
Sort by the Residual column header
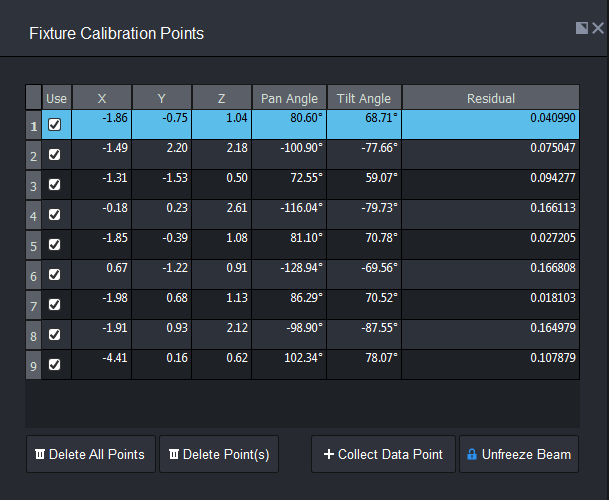490,98
